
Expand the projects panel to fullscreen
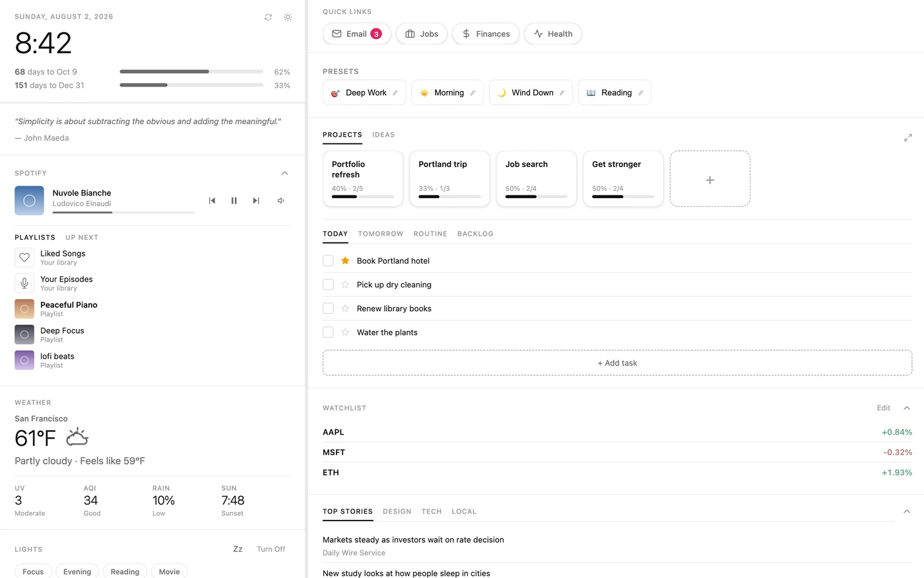(907, 137)
